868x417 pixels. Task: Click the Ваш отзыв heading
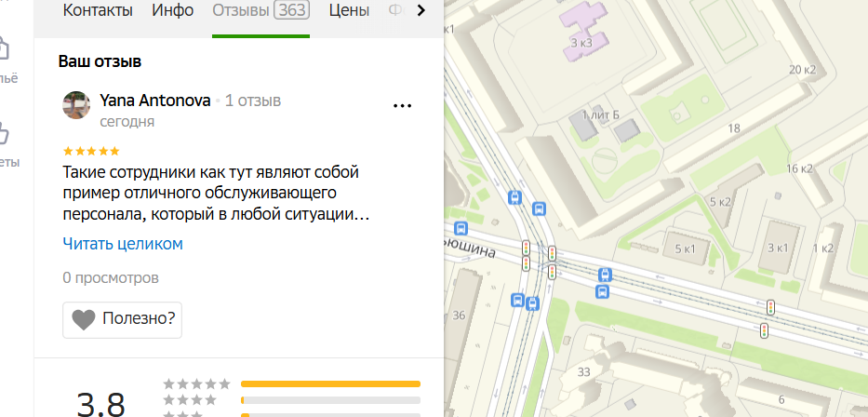100,61
